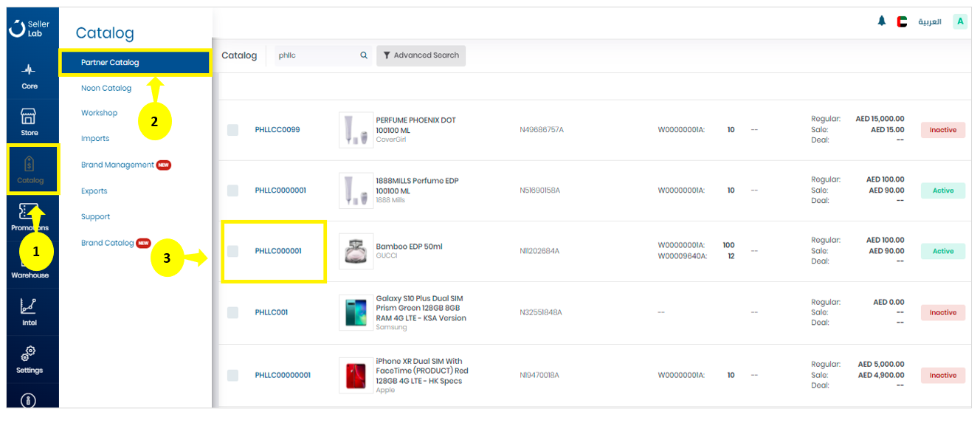Click the UAE flag country selector

pyautogui.click(x=902, y=21)
